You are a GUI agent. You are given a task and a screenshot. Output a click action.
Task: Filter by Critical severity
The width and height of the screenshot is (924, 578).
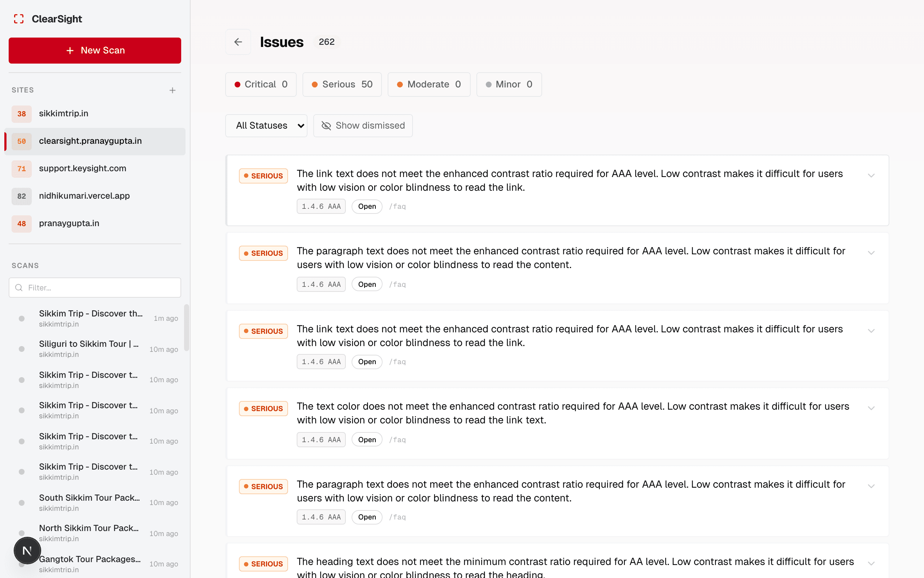[x=261, y=85]
